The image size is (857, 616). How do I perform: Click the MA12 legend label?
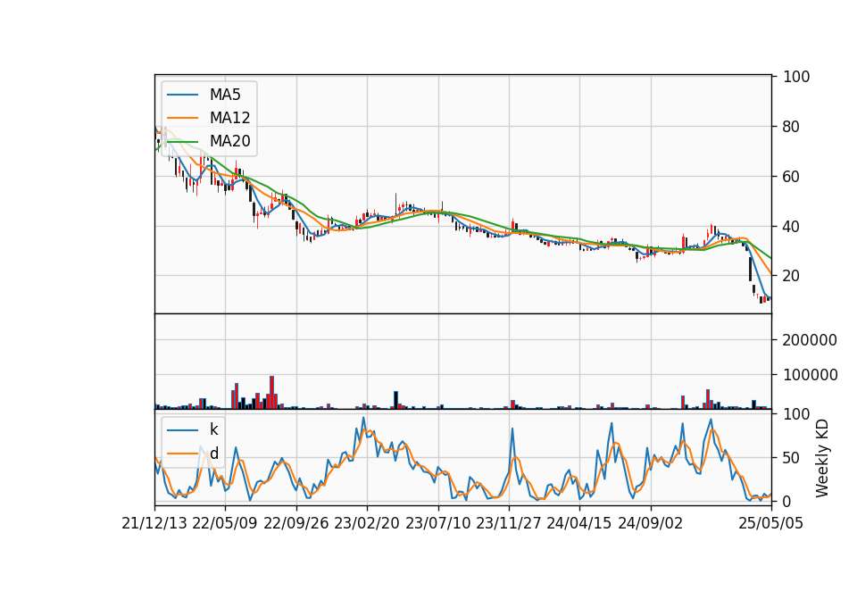pos(229,118)
